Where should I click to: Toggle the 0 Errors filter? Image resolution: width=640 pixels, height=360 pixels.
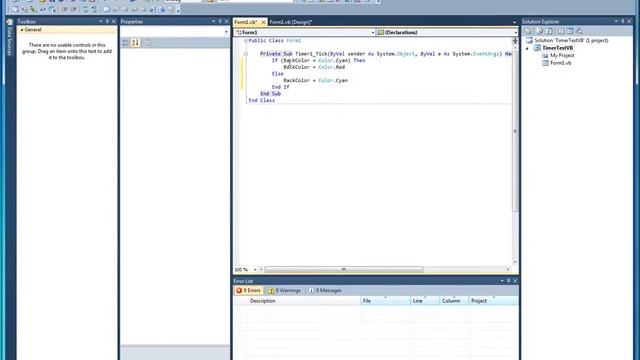click(x=248, y=291)
